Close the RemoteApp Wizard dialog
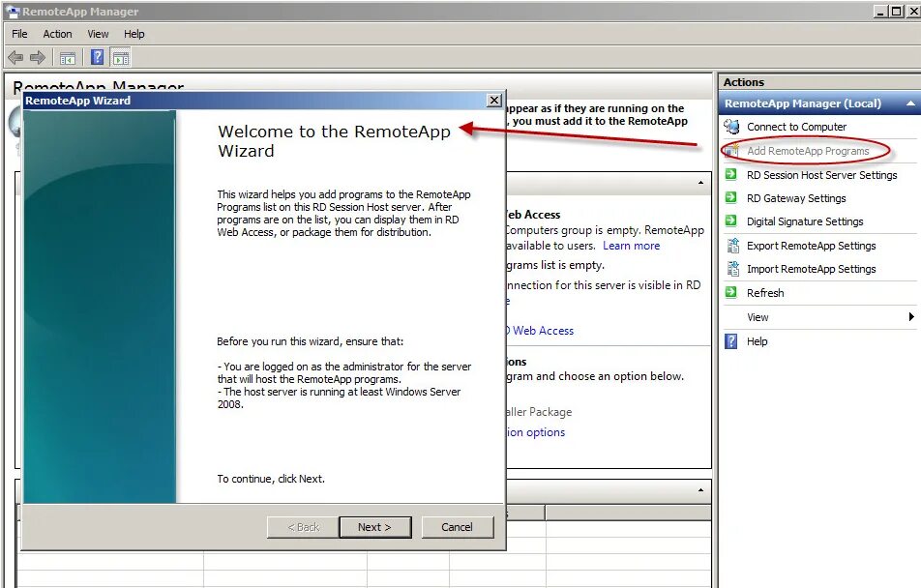This screenshot has width=921, height=588. [494, 101]
